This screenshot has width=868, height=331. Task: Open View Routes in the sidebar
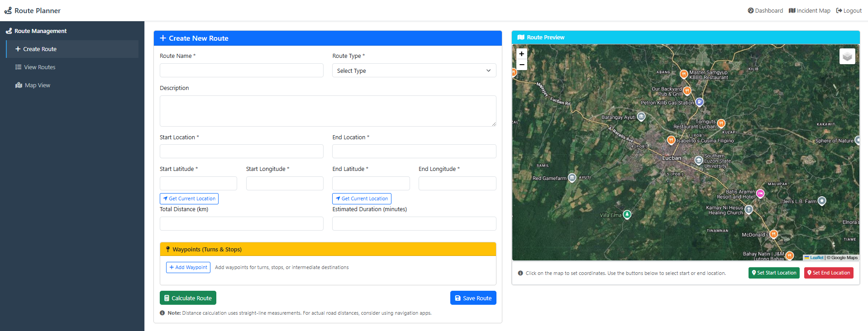(x=39, y=67)
